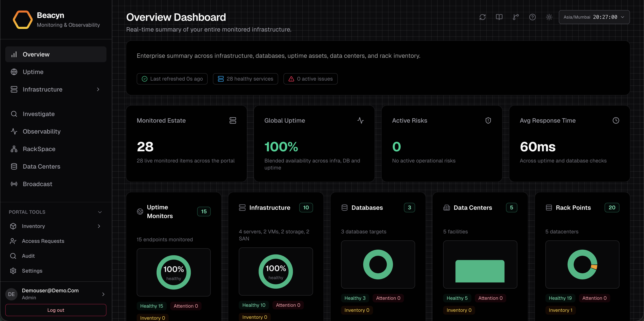The height and width of the screenshot is (321, 644).
Task: Click Attention 0 under Uptime Monitors
Action: [186, 306]
